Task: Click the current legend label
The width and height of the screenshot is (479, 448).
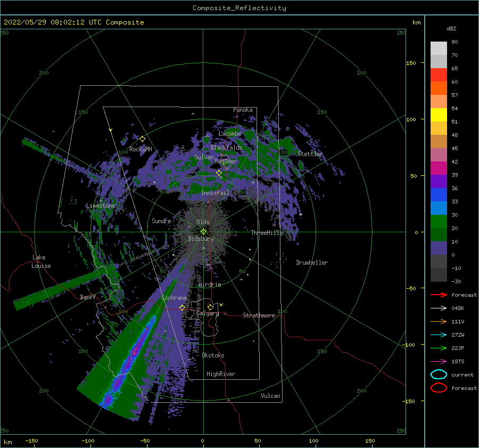Action: click(x=463, y=374)
